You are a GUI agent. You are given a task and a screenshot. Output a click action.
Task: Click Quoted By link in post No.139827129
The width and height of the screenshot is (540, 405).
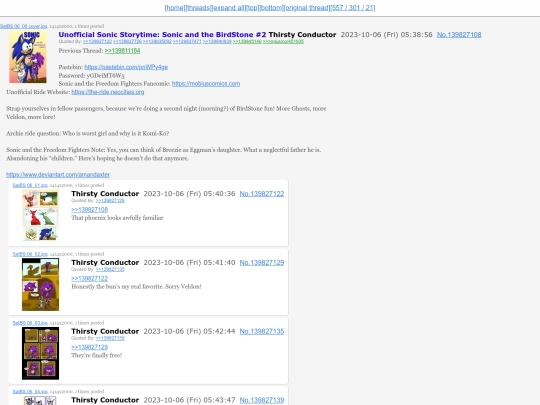click(110, 269)
